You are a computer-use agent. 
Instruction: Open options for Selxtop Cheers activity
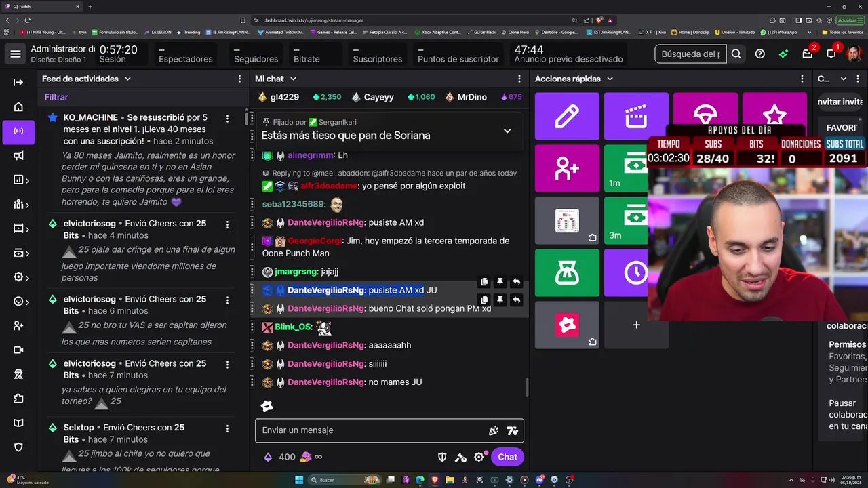227,428
